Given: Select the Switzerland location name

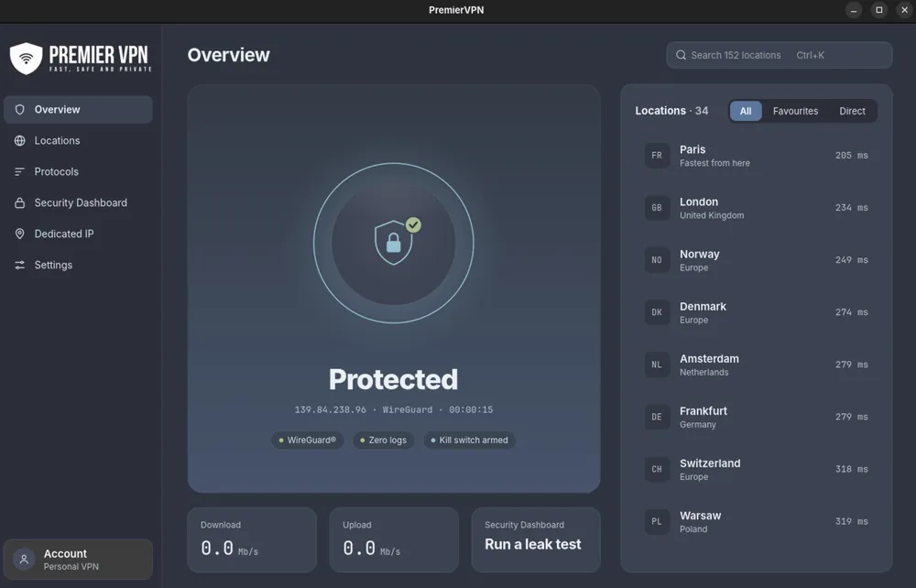Looking at the screenshot, I should (710, 463).
